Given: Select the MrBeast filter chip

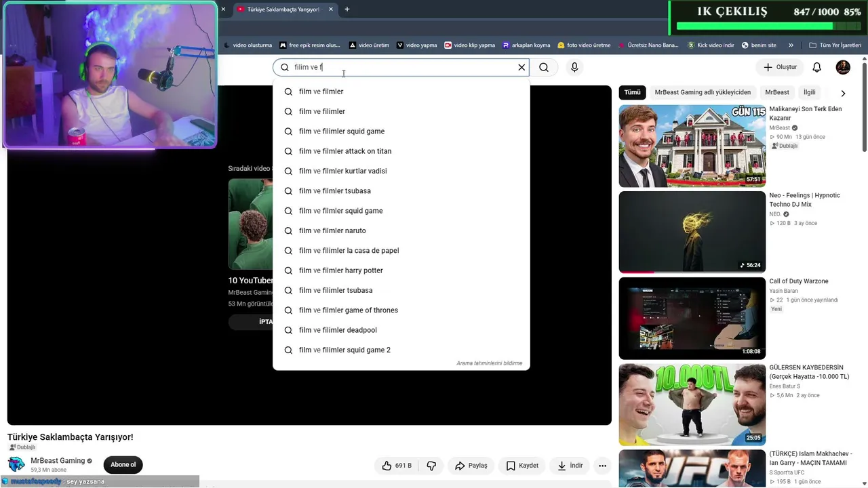Looking at the screenshot, I should point(777,92).
